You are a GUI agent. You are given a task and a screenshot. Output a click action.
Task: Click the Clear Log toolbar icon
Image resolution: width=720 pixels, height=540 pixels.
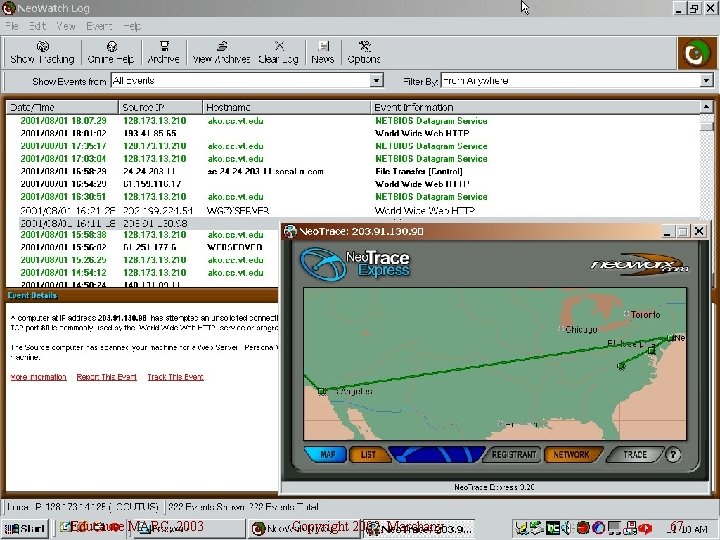coord(279,53)
